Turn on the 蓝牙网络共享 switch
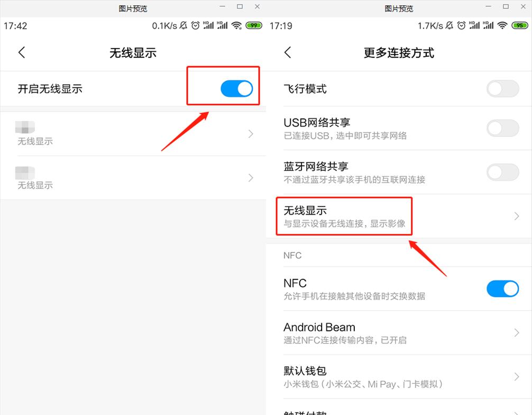Viewport: 532px width, 415px height. (502, 172)
